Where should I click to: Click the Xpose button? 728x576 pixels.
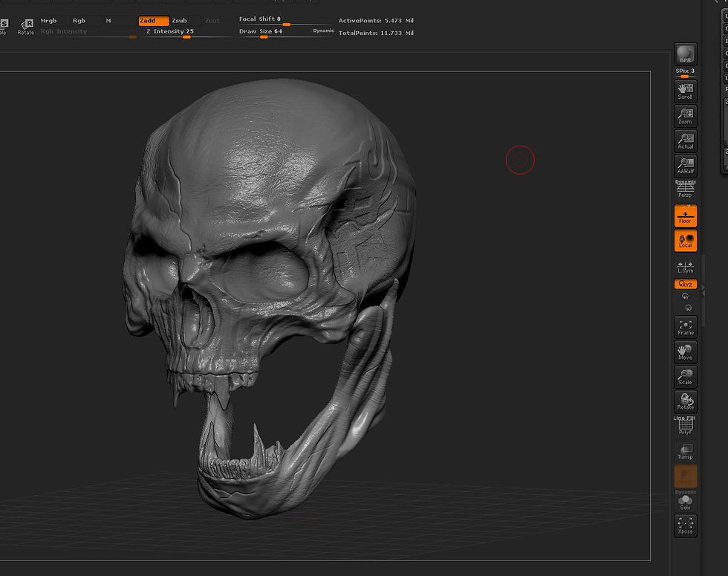point(685,525)
